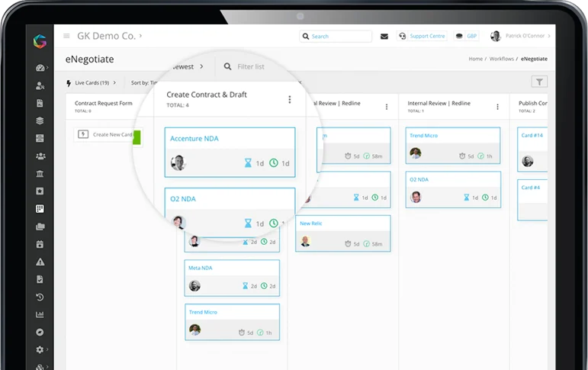588x370 pixels.
Task: Open the document page sidebar icon
Action: click(x=40, y=103)
